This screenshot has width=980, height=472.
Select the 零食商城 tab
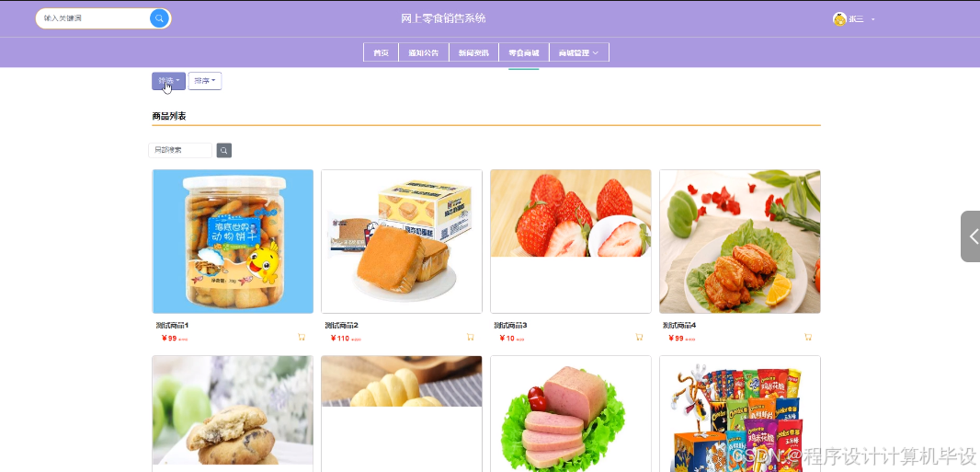pyautogui.click(x=524, y=52)
